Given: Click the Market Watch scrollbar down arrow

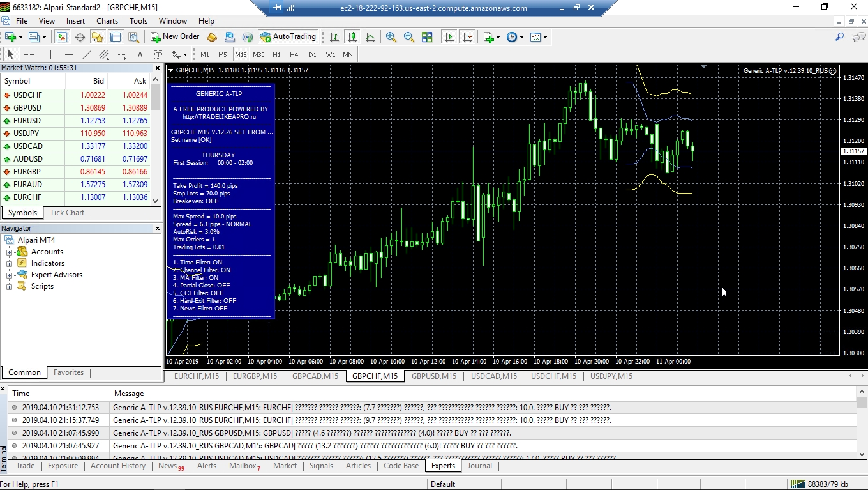Looking at the screenshot, I should [155, 201].
